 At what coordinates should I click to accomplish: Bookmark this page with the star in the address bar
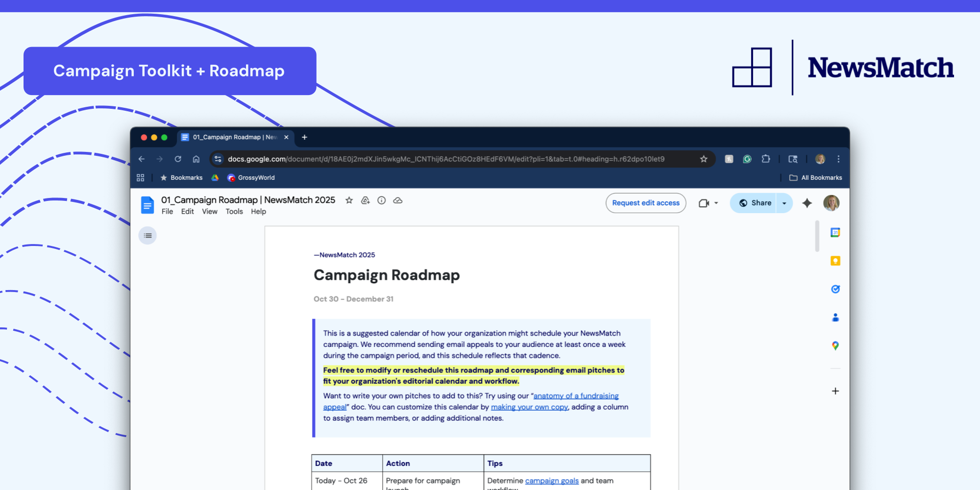point(704,159)
